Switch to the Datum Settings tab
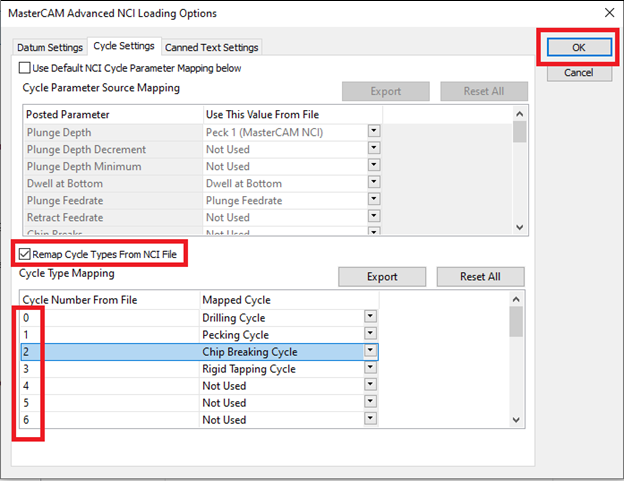Viewport: 624px width, 481px height. 50,47
